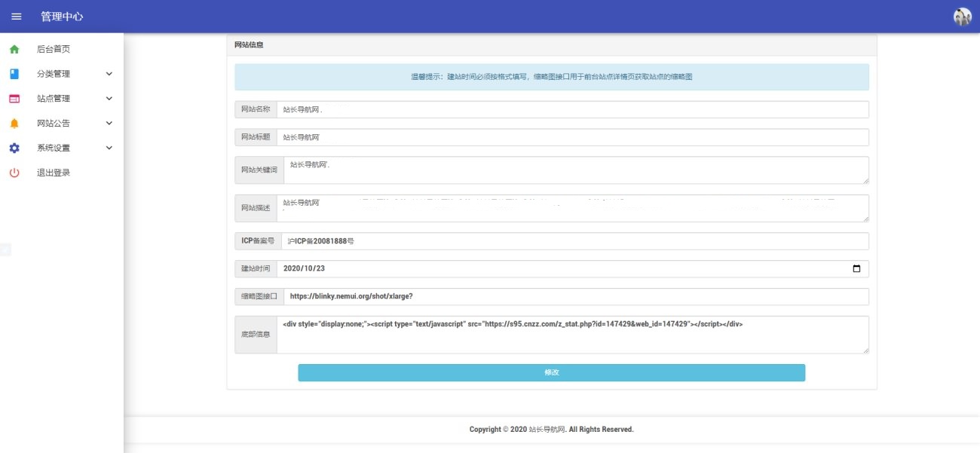980x453 pixels.
Task: Expand the 分类管理 chevron
Action: pyautogui.click(x=109, y=74)
